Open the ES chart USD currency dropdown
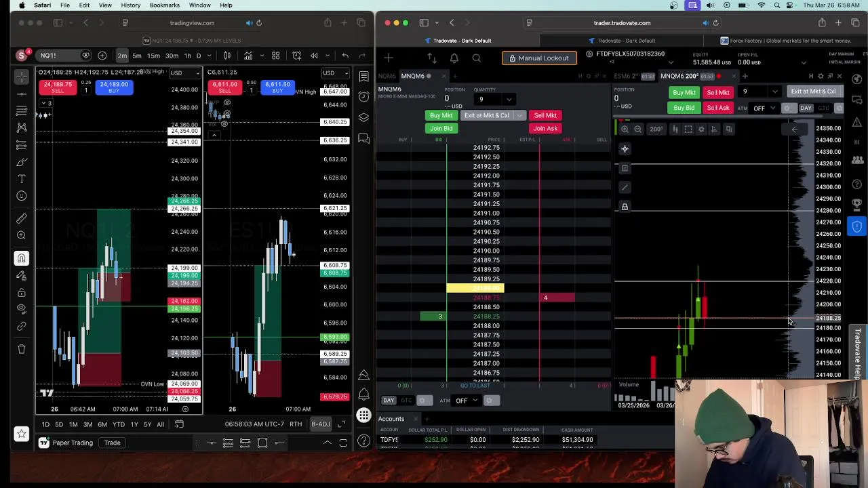Viewport: 868px width, 488px height. (x=336, y=73)
